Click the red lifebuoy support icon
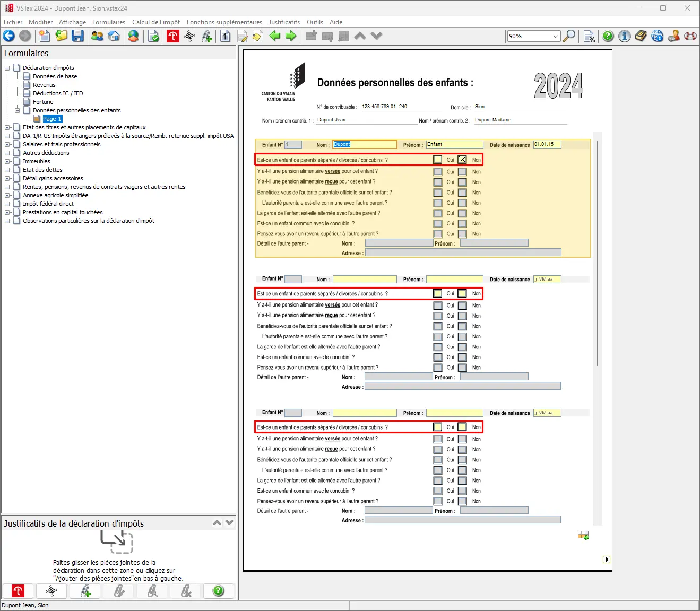 click(x=690, y=36)
